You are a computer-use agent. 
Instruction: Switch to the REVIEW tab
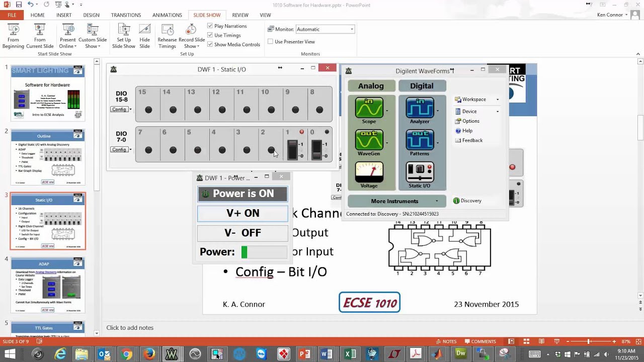pyautogui.click(x=240, y=15)
